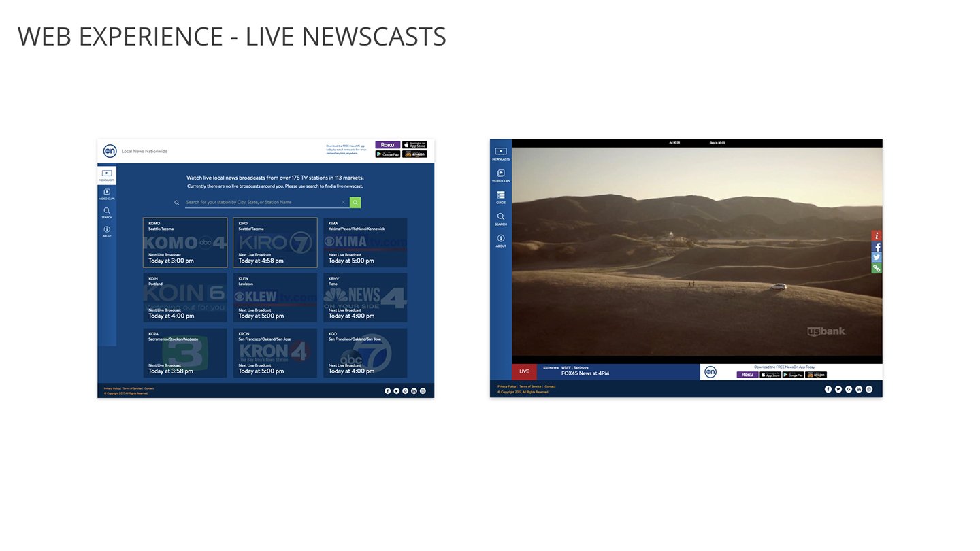Open Contact link on video player page

point(550,386)
